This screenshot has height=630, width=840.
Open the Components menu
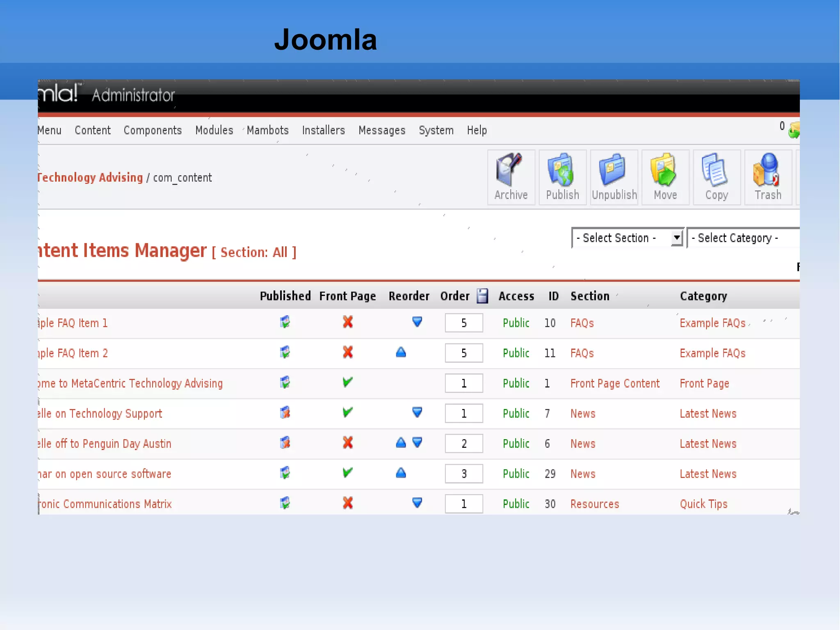[153, 131]
